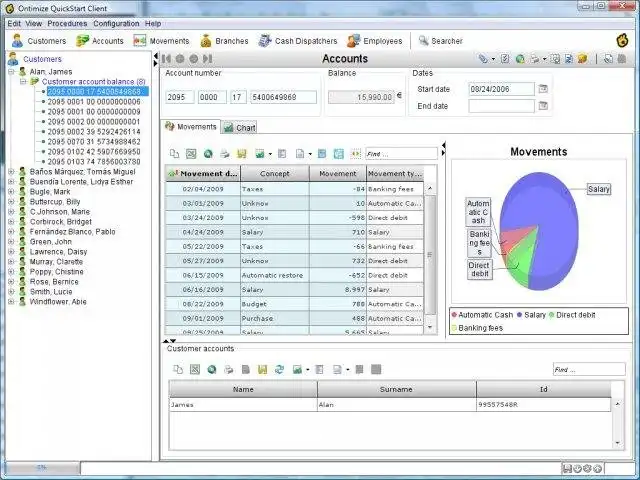Open Cash Dispatchers in the main toolbar
Image resolution: width=640 pixels, height=480 pixels.
click(x=298, y=41)
